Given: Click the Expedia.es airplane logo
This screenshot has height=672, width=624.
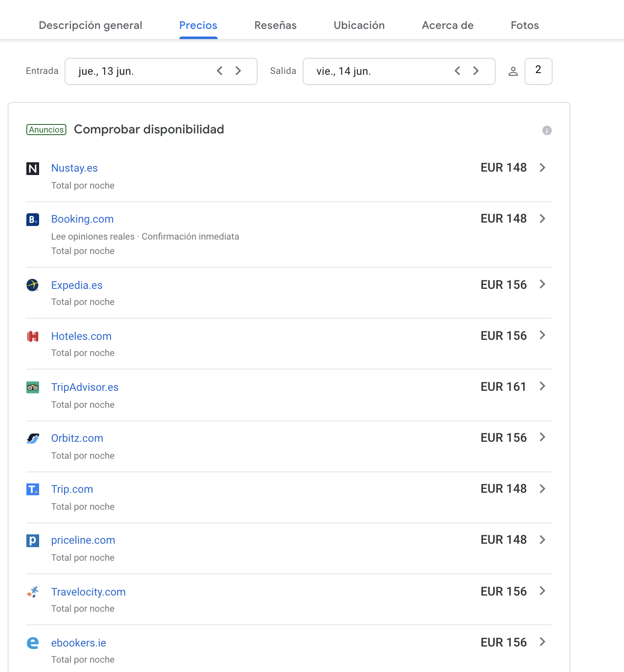Looking at the screenshot, I should (x=33, y=285).
